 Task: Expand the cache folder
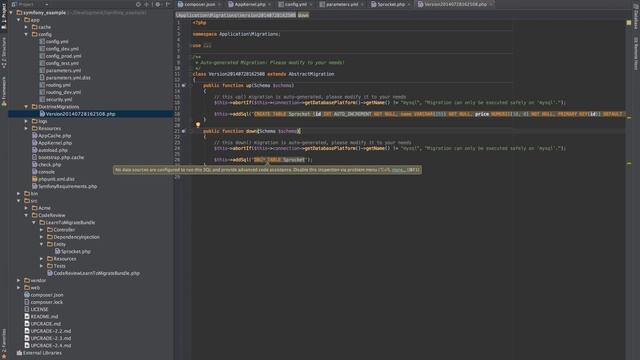click(x=27, y=27)
